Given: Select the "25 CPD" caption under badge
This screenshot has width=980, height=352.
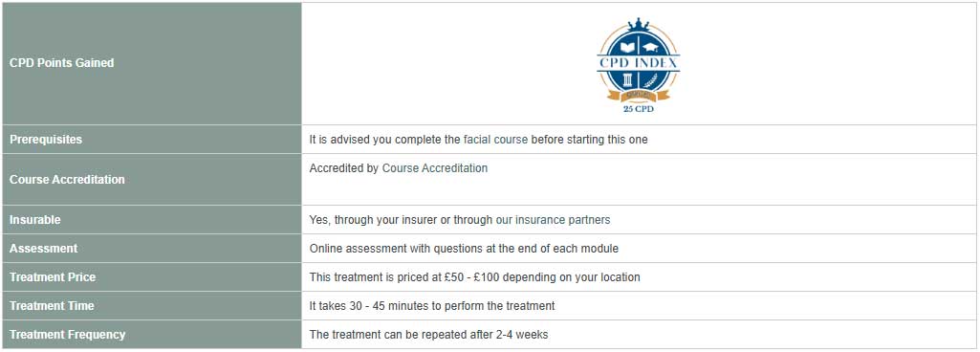Looking at the screenshot, I should tap(638, 109).
